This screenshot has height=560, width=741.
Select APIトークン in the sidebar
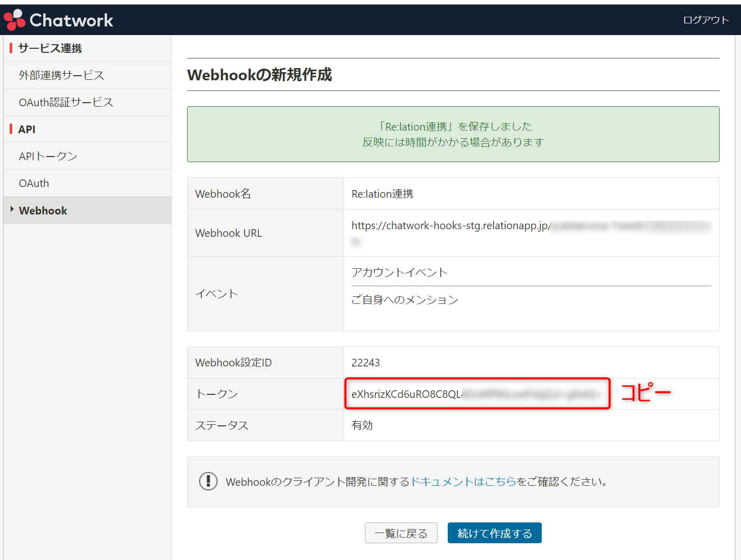[87, 156]
